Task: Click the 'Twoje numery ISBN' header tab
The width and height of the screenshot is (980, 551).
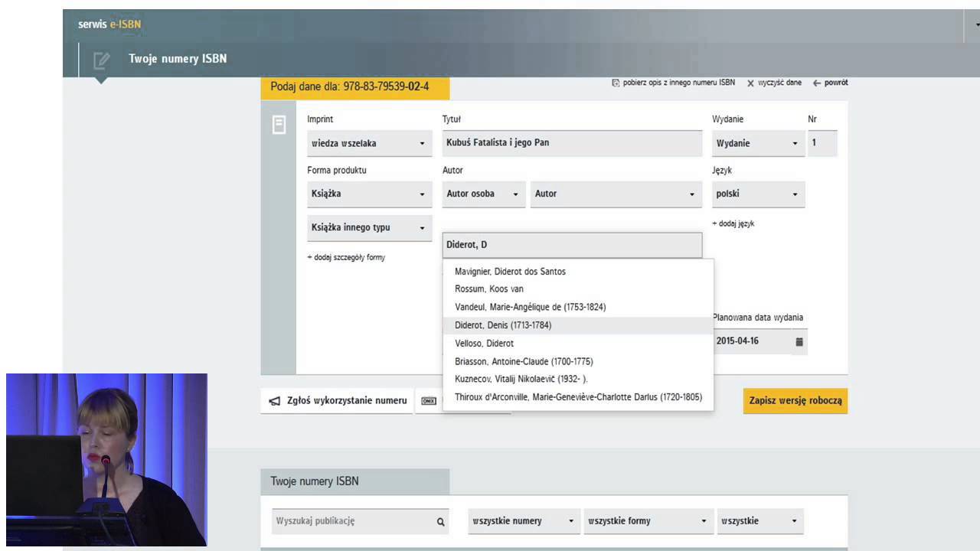Action: pos(178,59)
